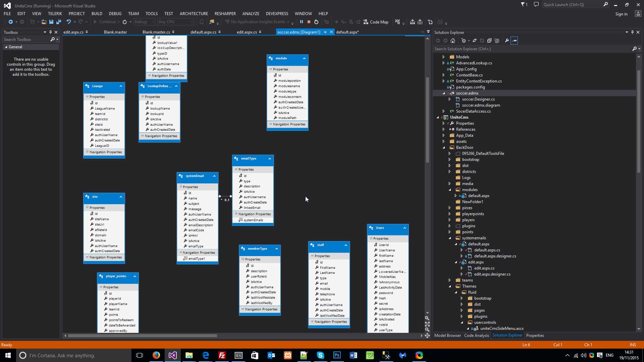The image size is (644, 362).
Task: Switch to the Blank.master tab
Action: click(115, 32)
